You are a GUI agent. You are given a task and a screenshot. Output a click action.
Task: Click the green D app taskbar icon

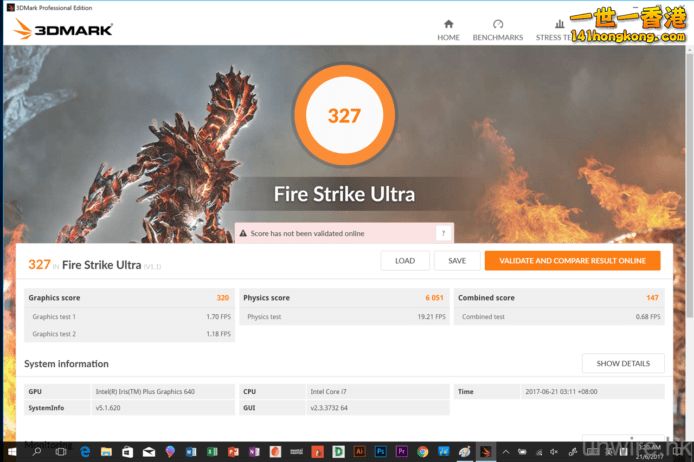click(339, 452)
